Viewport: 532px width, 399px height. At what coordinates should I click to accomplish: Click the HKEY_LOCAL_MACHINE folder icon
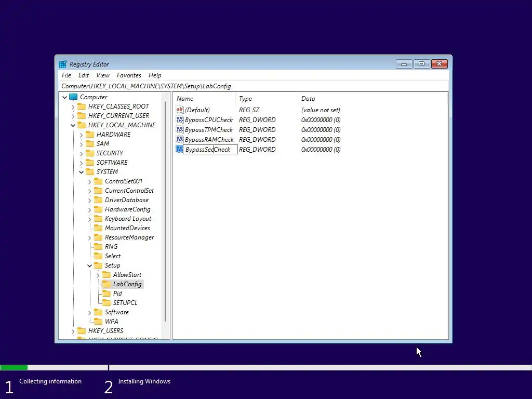[82, 125]
